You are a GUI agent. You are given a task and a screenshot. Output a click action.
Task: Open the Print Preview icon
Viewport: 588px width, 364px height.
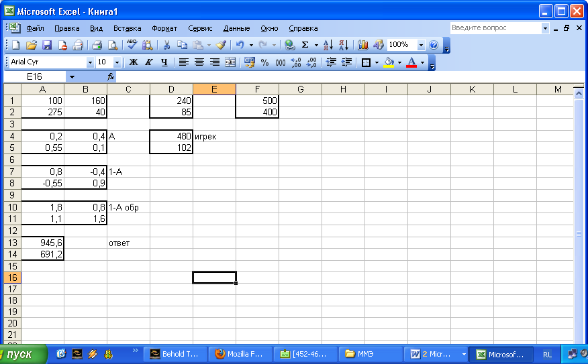(113, 45)
